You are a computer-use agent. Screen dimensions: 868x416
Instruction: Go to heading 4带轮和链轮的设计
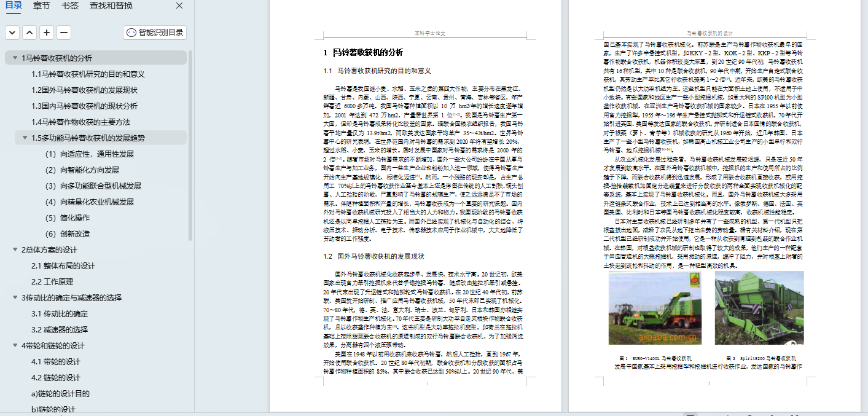pos(53,346)
